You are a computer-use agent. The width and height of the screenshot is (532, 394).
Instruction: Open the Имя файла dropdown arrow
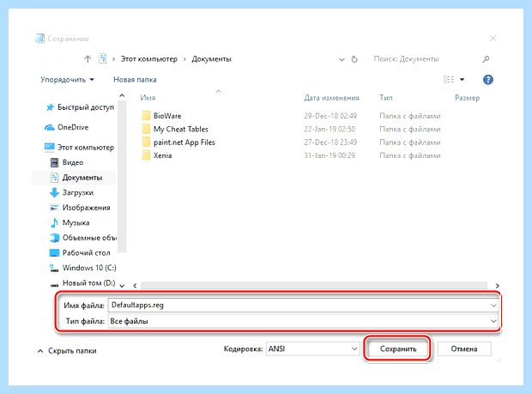tap(493, 306)
